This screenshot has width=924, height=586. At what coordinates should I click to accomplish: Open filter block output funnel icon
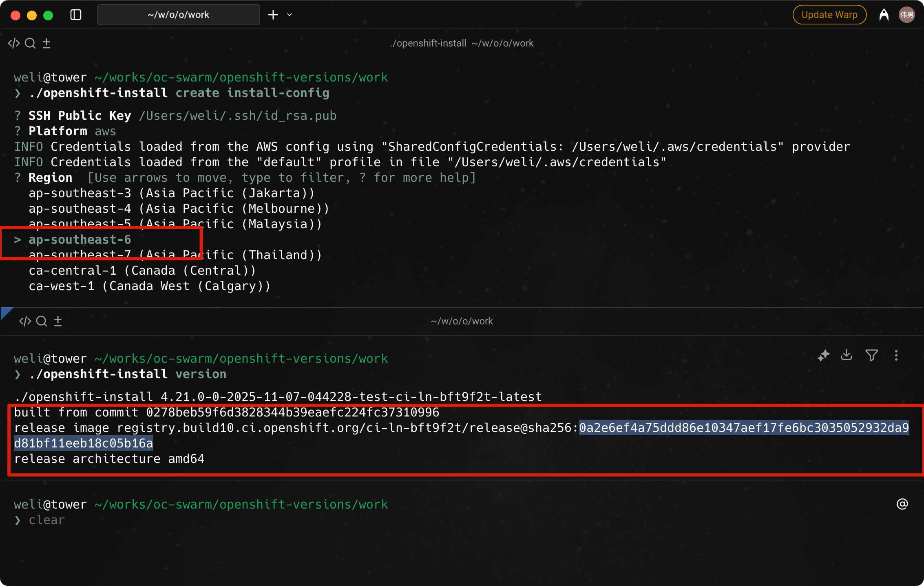pos(871,355)
